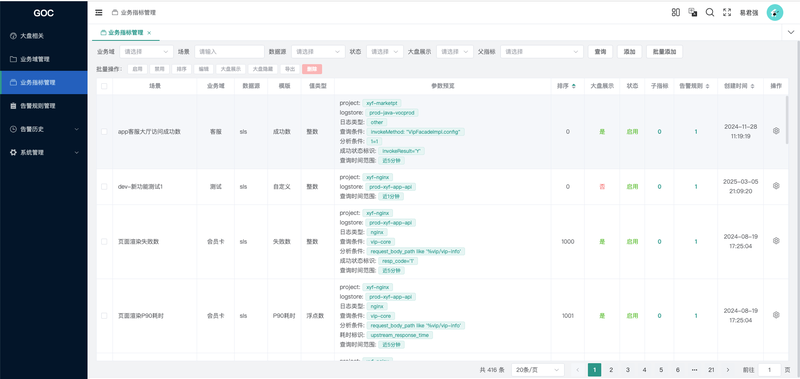Check the 页面渲染失败数 row checkbox
The image size is (800, 379).
tap(104, 241)
